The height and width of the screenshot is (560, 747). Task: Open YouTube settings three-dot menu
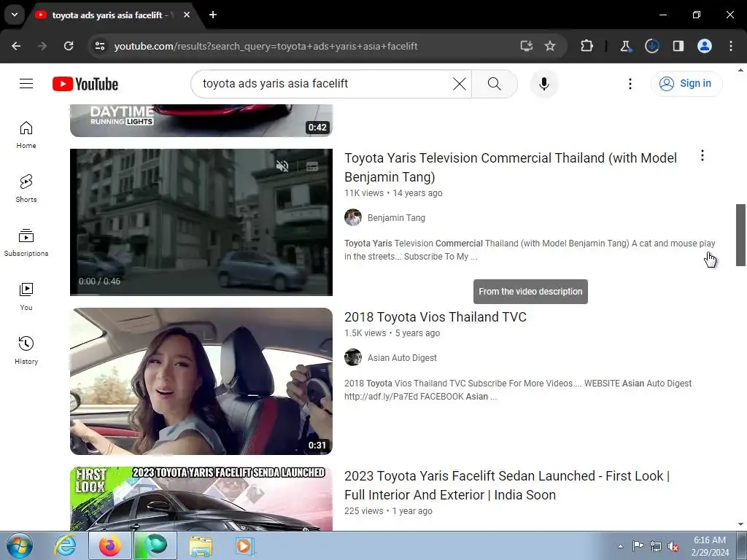(x=630, y=84)
